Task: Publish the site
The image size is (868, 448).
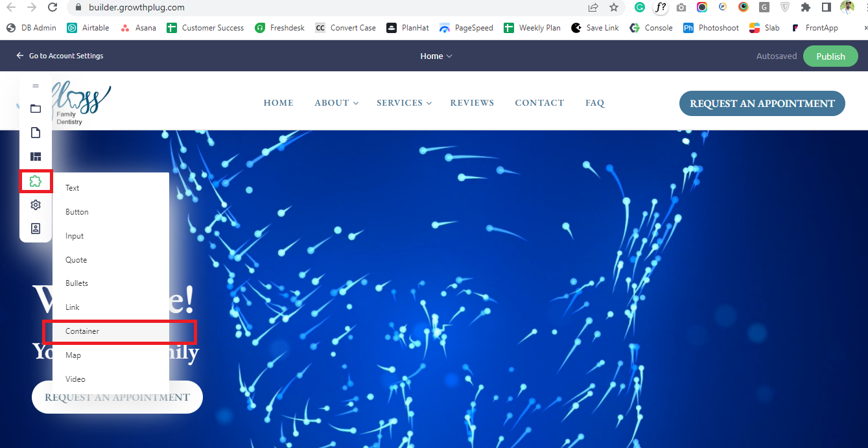Action: (830, 56)
